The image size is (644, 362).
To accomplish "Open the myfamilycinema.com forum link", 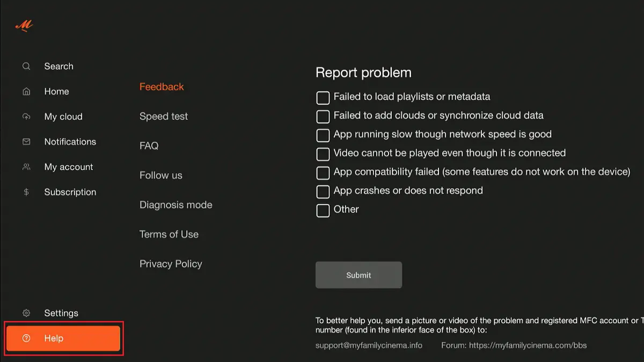I will (x=528, y=345).
